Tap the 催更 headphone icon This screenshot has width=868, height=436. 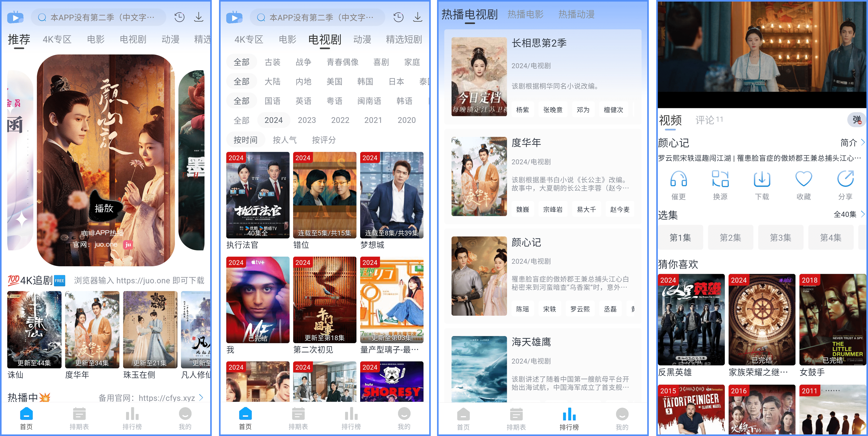click(x=678, y=179)
